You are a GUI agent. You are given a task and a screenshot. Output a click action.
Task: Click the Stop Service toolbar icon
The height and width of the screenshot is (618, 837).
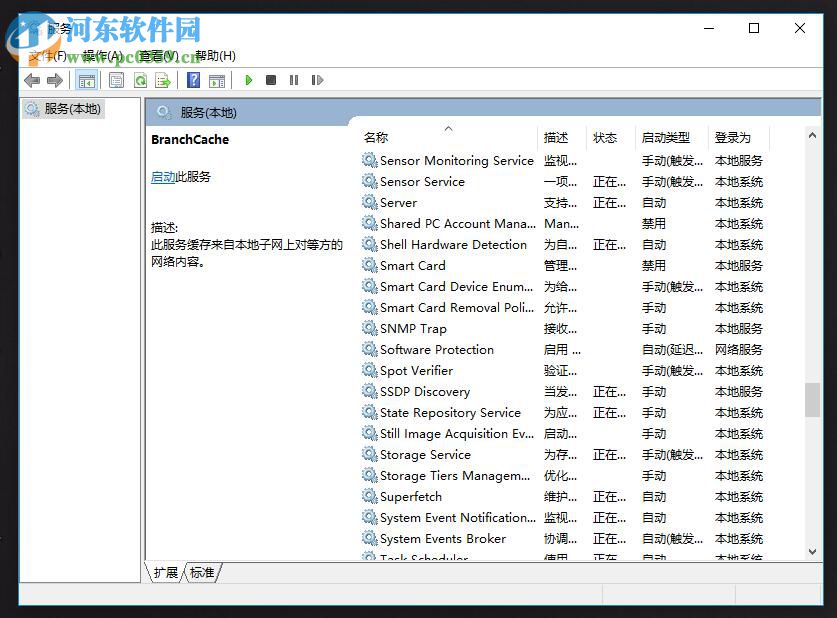point(271,80)
